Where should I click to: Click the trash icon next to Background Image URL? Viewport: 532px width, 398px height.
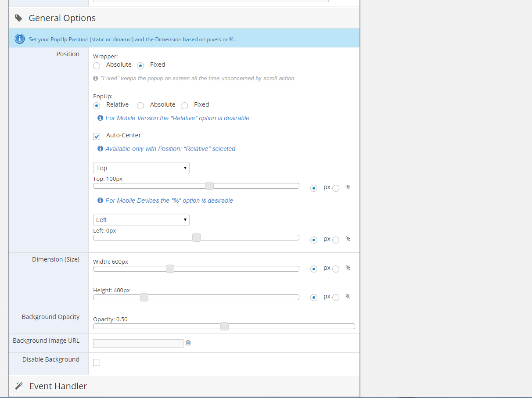pyautogui.click(x=188, y=343)
